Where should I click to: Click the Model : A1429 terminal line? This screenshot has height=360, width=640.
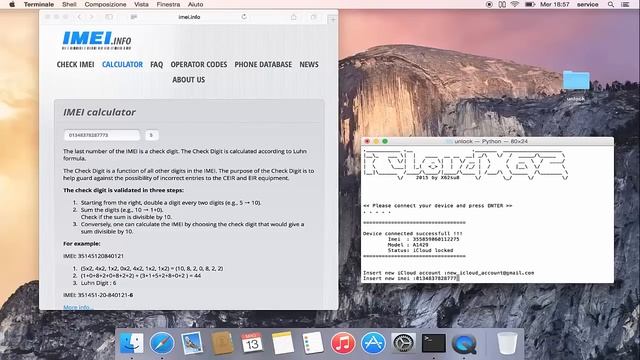(x=408, y=245)
